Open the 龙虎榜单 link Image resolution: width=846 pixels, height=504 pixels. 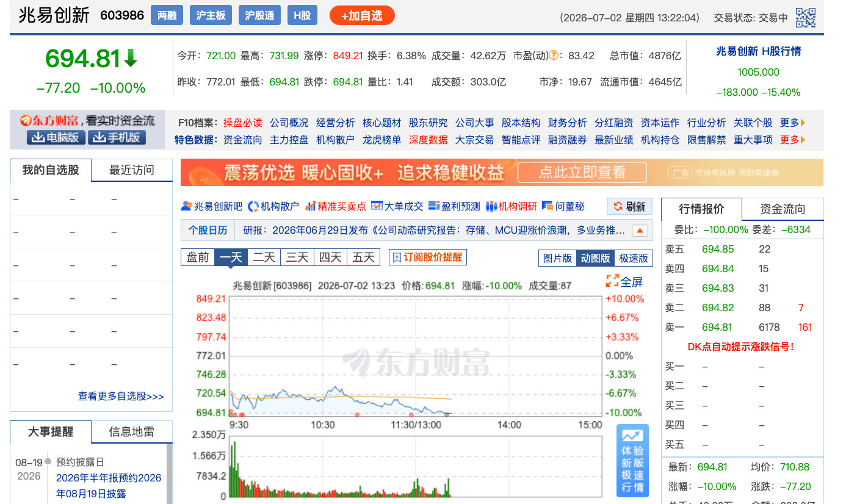click(x=382, y=140)
